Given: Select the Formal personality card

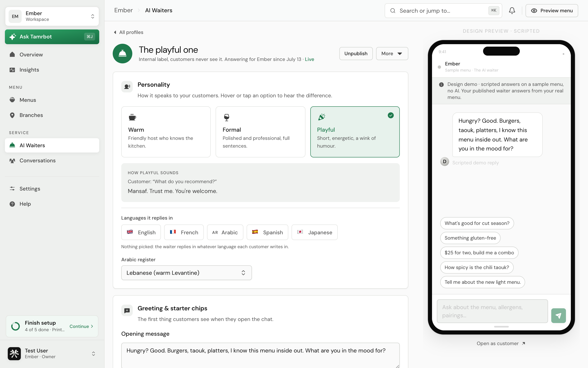Looking at the screenshot, I should pos(260,132).
